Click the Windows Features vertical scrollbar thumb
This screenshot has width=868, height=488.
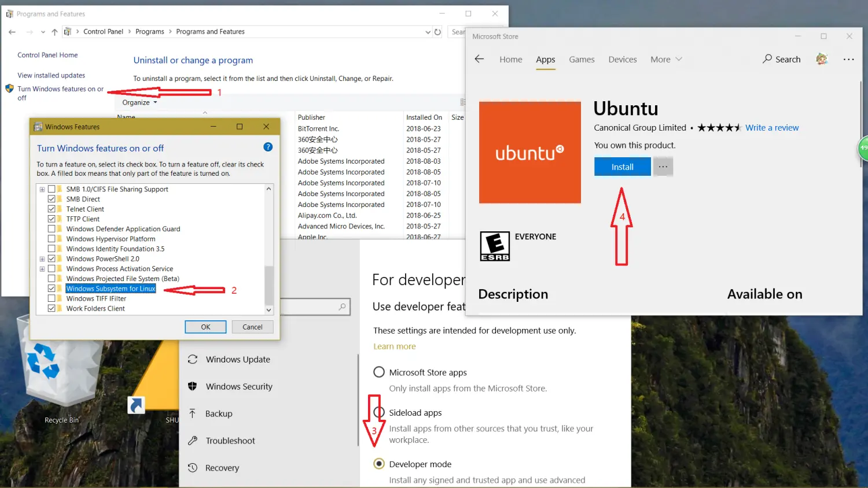tap(269, 284)
